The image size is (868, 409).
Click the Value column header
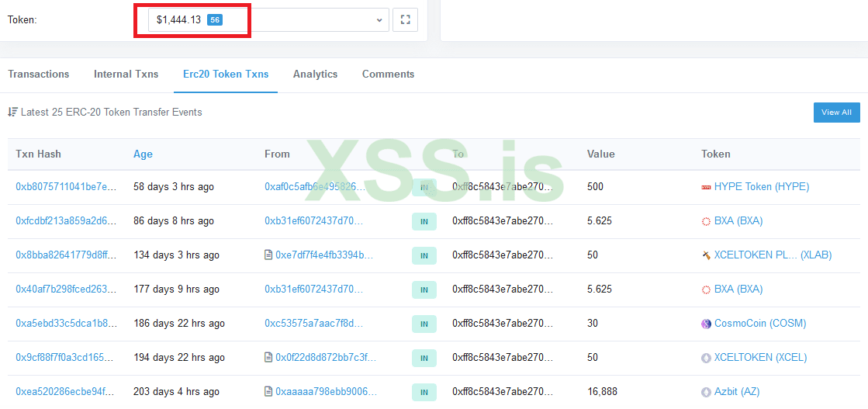(x=600, y=154)
